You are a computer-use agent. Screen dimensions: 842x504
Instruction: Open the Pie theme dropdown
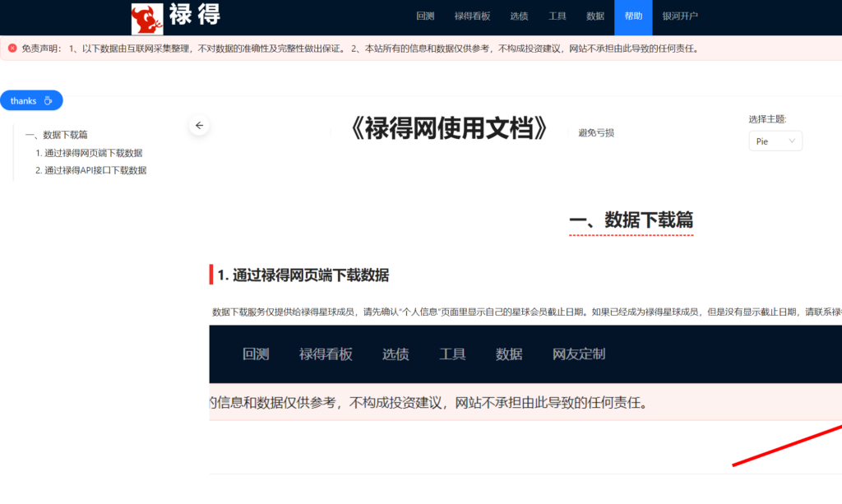click(775, 141)
